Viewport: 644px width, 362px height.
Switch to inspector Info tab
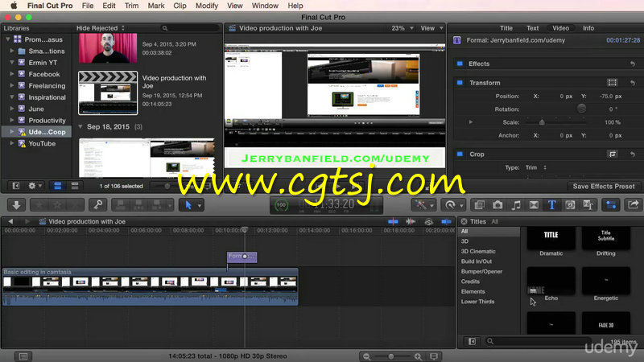click(x=588, y=28)
